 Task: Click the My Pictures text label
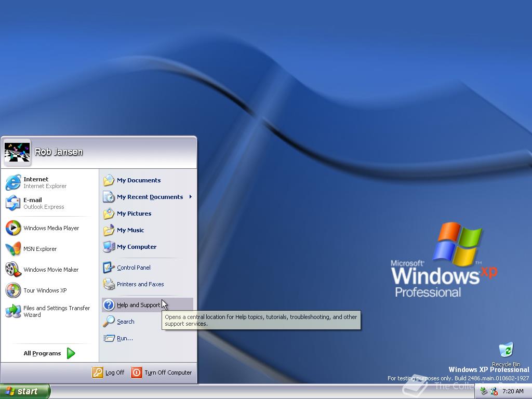coord(134,214)
